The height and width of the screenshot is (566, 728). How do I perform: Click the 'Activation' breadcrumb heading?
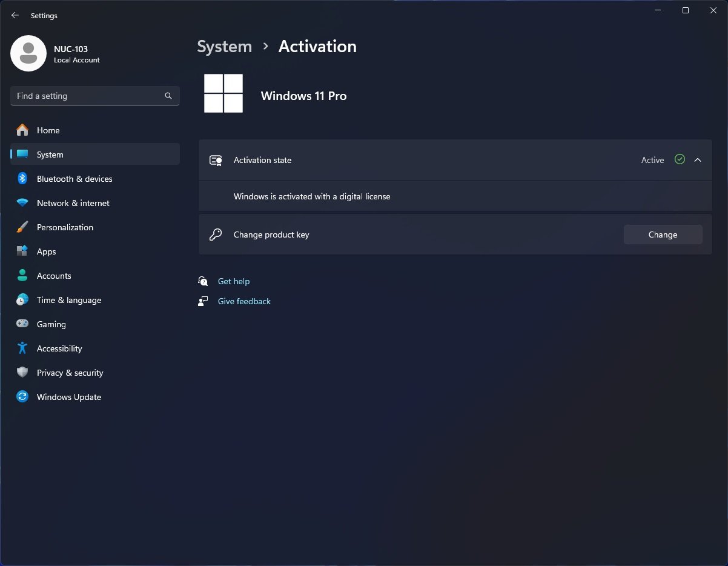click(317, 47)
